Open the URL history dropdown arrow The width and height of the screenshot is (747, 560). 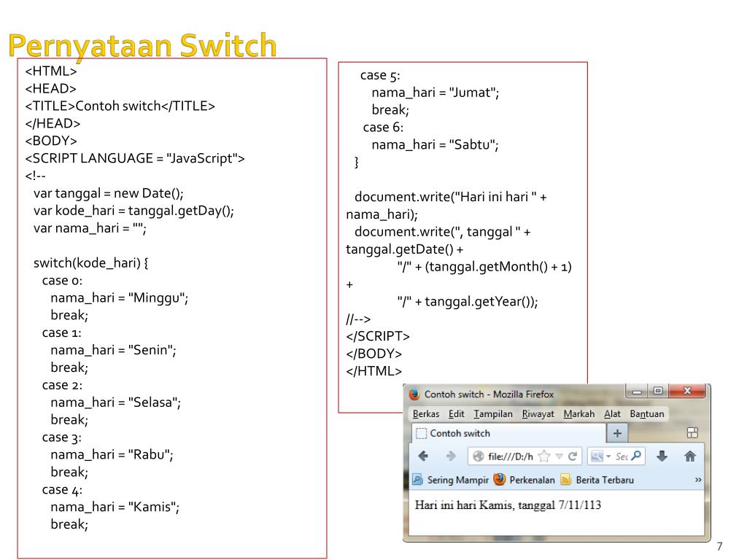click(560, 456)
